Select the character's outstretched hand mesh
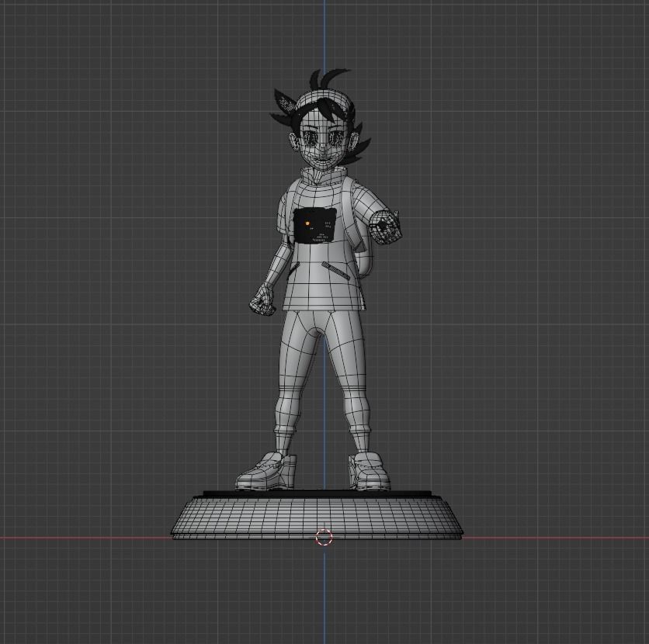The height and width of the screenshot is (644, 649). coord(387,227)
